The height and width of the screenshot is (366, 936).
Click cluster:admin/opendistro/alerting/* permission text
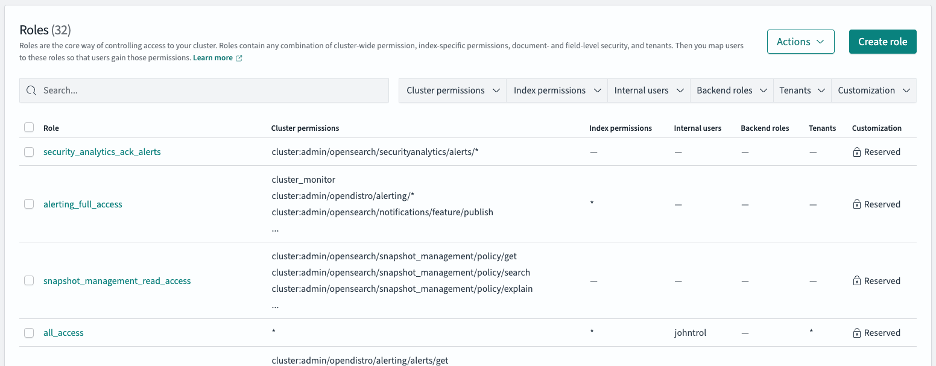[x=343, y=196]
